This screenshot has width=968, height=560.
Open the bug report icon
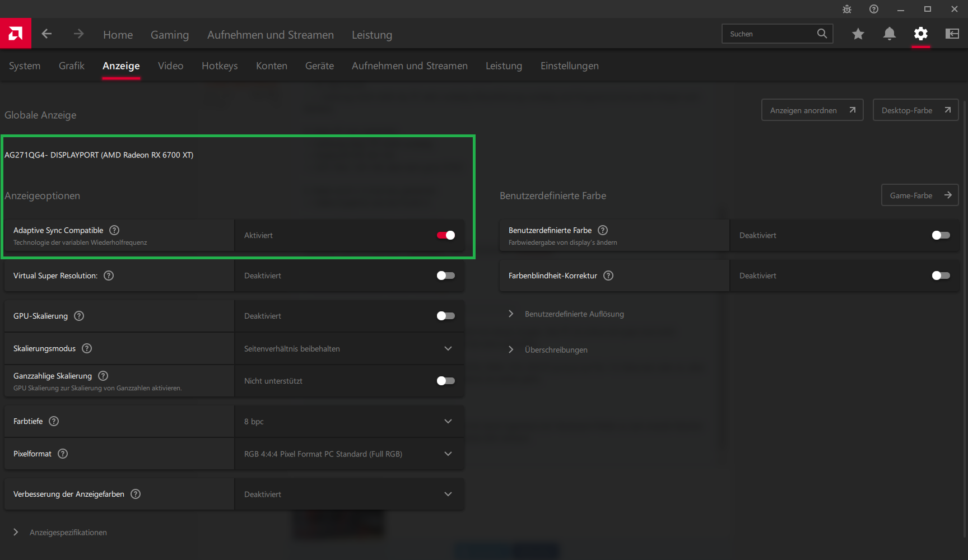click(x=847, y=9)
